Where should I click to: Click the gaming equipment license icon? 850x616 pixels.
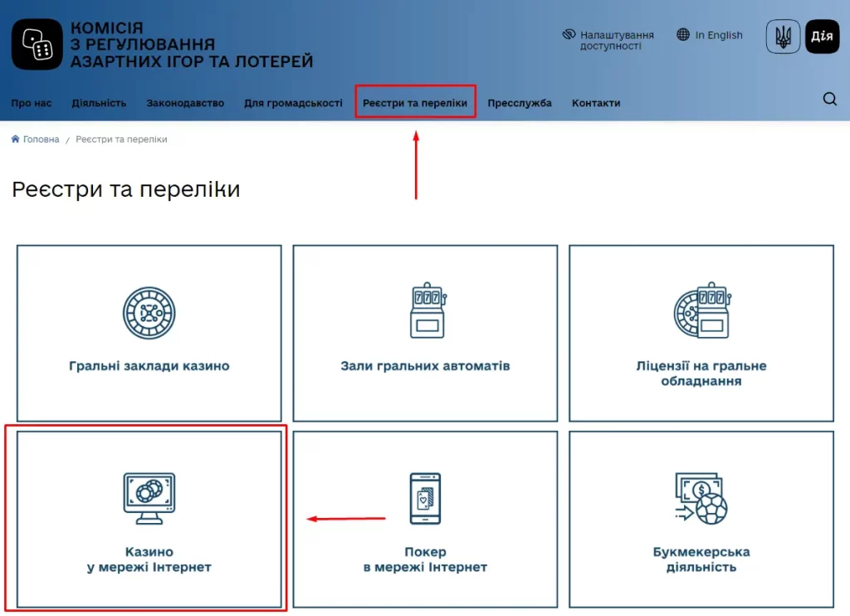click(x=701, y=313)
